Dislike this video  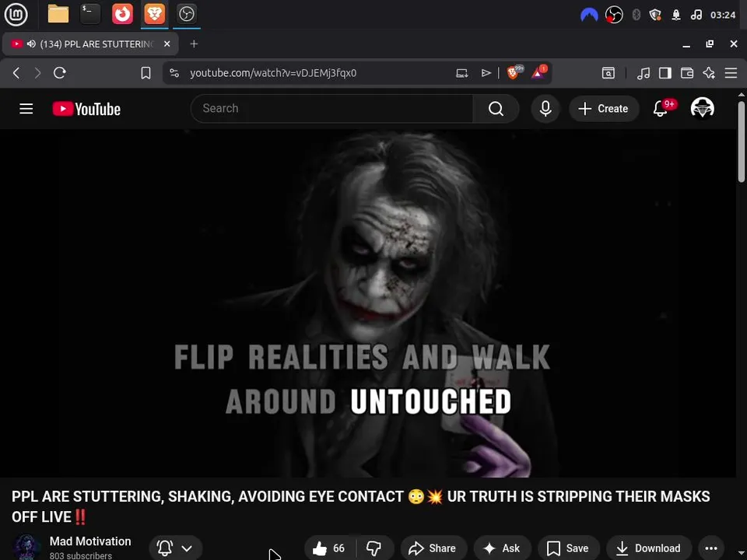(374, 548)
